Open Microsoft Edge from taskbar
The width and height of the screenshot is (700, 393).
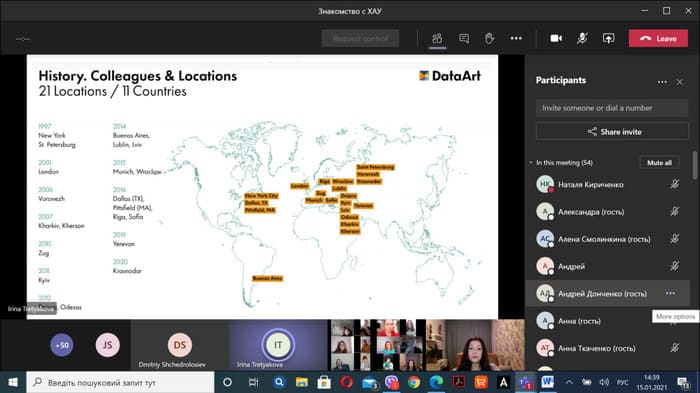(436, 382)
